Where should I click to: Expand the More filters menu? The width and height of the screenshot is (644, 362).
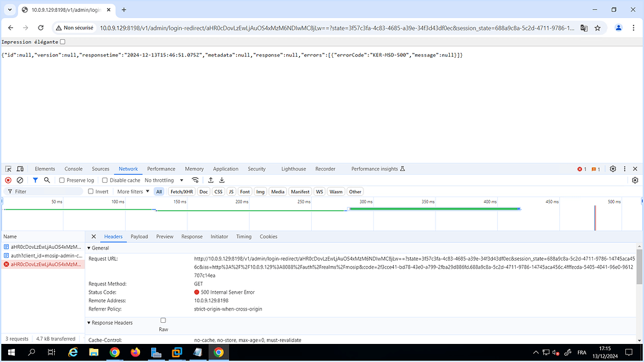[x=132, y=192]
